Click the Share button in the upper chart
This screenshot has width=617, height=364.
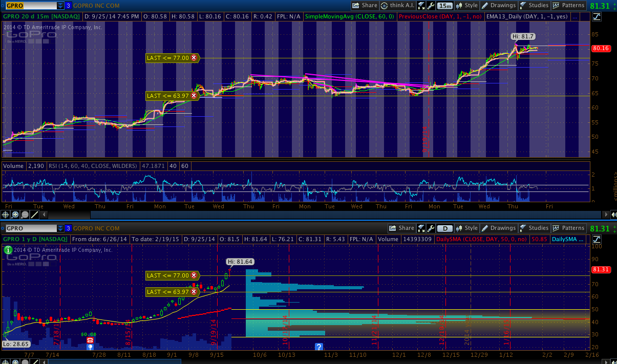(365, 6)
